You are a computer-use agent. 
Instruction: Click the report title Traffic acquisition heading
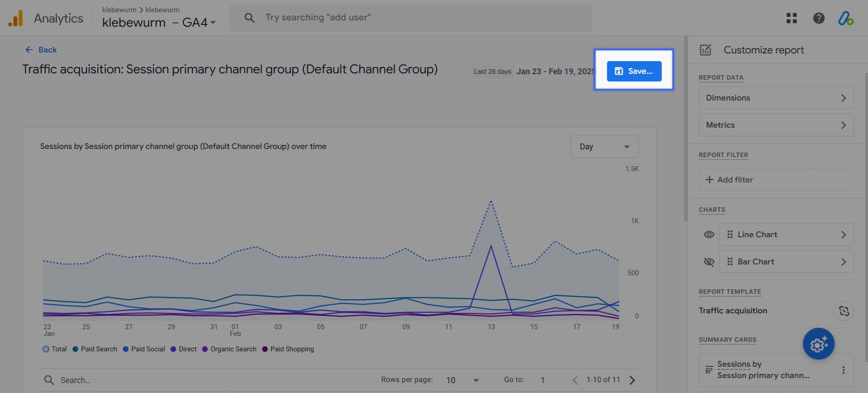click(230, 69)
